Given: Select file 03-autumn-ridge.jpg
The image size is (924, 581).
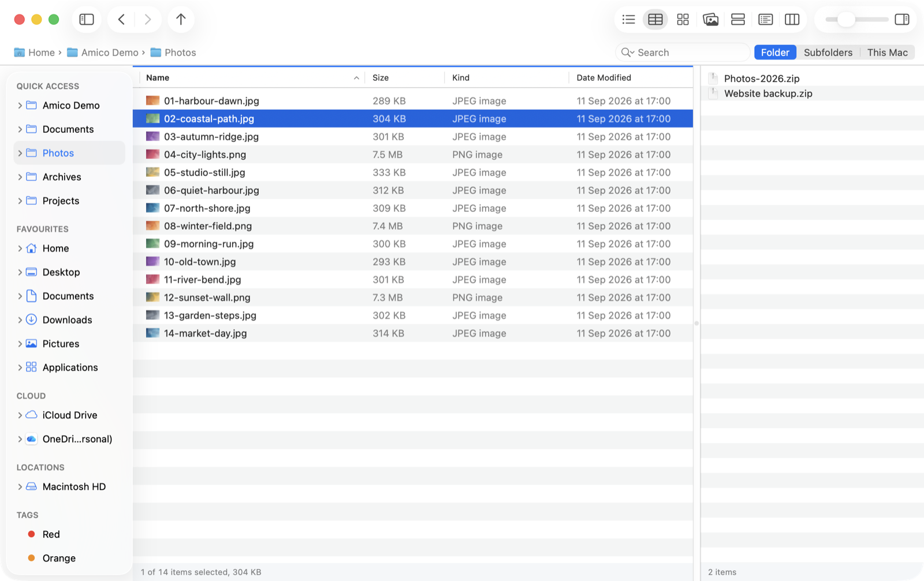Looking at the screenshot, I should click(413, 137).
